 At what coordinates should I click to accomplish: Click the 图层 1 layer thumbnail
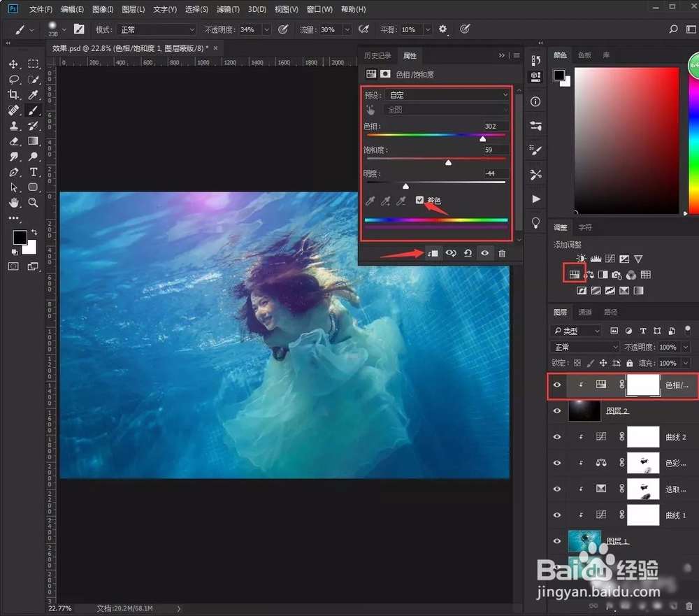pos(584,540)
